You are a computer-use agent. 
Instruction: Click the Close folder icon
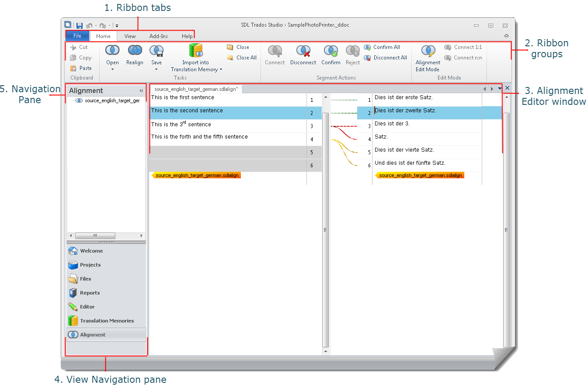point(230,47)
